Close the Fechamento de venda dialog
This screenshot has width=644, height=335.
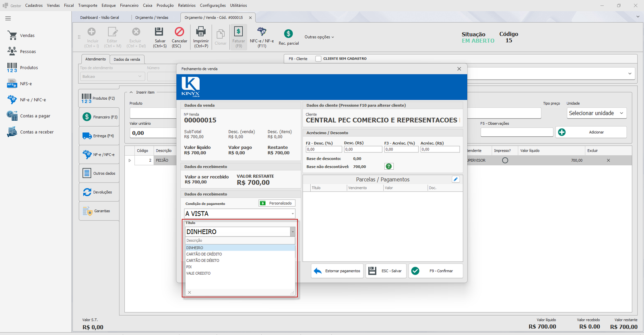(459, 69)
